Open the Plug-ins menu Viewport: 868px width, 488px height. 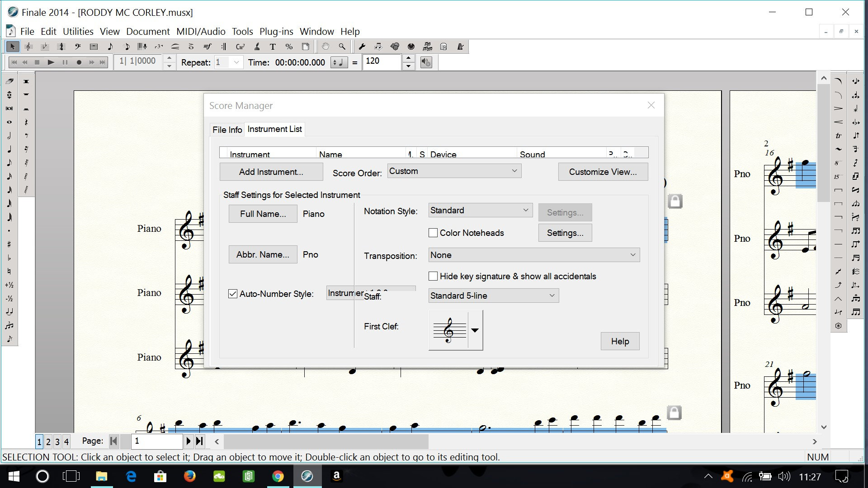[276, 31]
